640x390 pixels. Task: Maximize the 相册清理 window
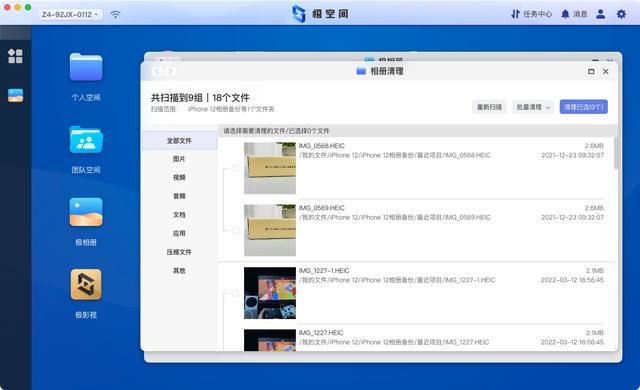(x=591, y=71)
